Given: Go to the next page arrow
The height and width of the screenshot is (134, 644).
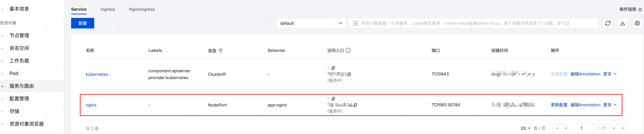Looking at the screenshot, I should tap(614, 128).
